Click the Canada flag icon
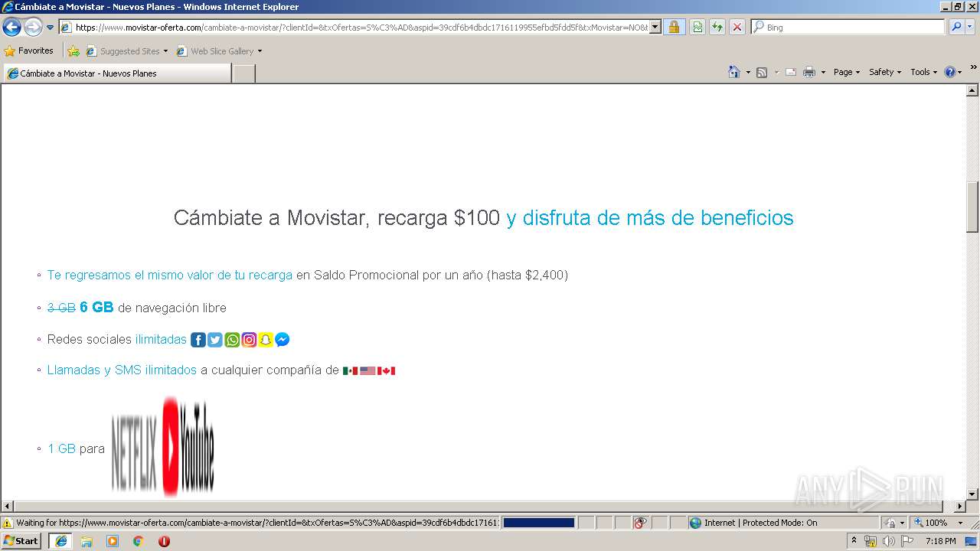The height and width of the screenshot is (551, 980). tap(387, 370)
